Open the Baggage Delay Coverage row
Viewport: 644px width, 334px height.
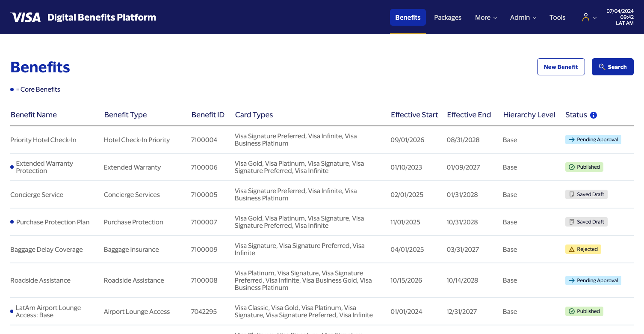(322, 249)
